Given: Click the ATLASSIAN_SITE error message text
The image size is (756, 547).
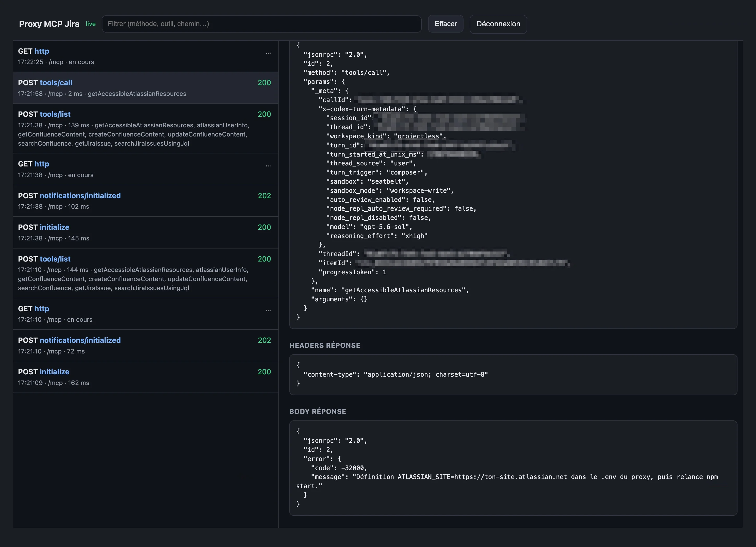Looking at the screenshot, I should [507, 481].
